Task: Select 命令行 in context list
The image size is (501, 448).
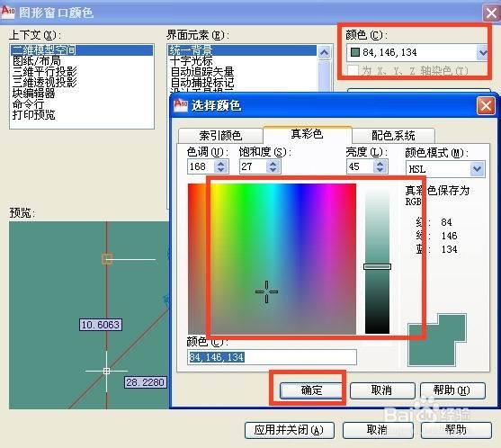Action: [x=82, y=104]
